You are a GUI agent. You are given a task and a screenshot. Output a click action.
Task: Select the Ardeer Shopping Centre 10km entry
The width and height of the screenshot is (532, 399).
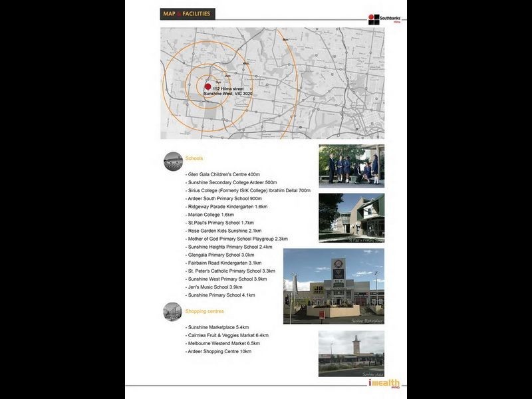point(219,351)
